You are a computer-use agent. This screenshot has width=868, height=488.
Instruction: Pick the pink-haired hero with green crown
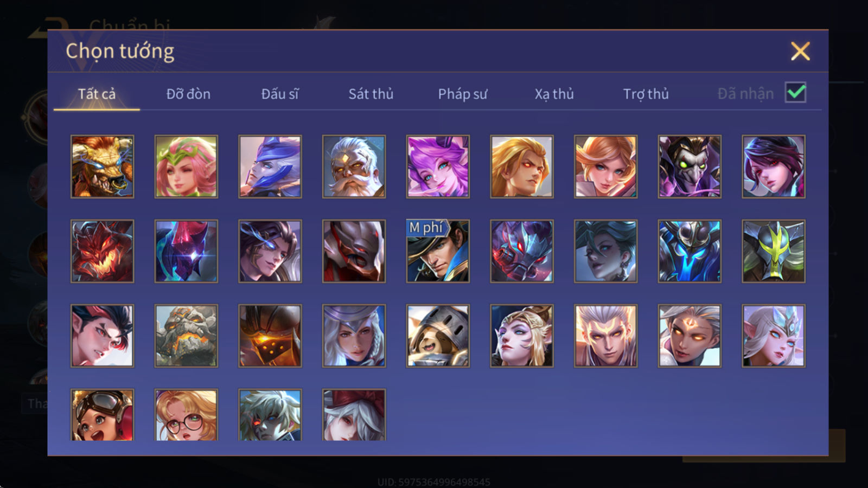(x=186, y=166)
